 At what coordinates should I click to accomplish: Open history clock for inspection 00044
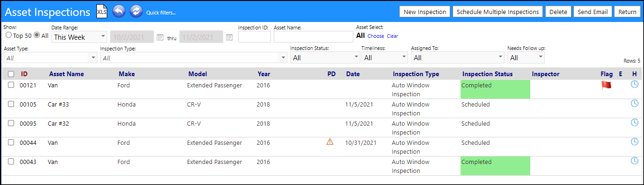click(x=635, y=142)
